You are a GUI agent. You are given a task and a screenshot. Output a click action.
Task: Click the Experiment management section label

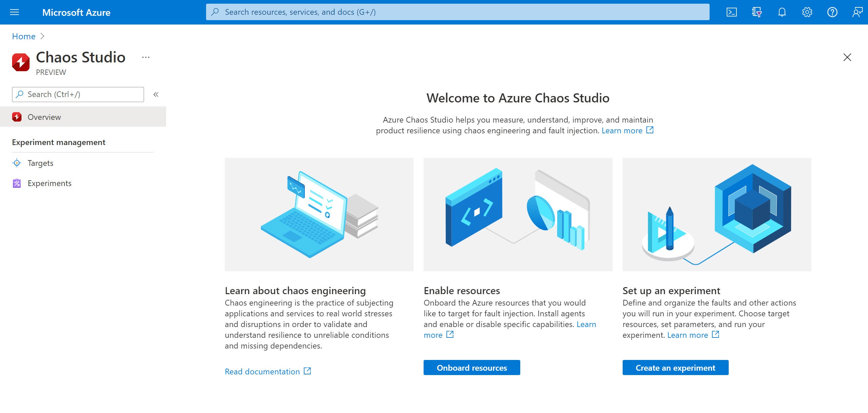coord(59,142)
